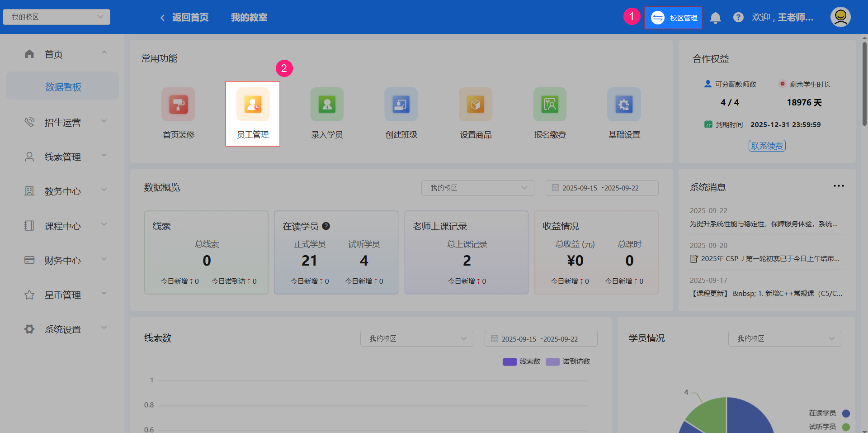Open the 员工管理 shortcut icon
This screenshot has width=868, height=433.
tap(253, 105)
